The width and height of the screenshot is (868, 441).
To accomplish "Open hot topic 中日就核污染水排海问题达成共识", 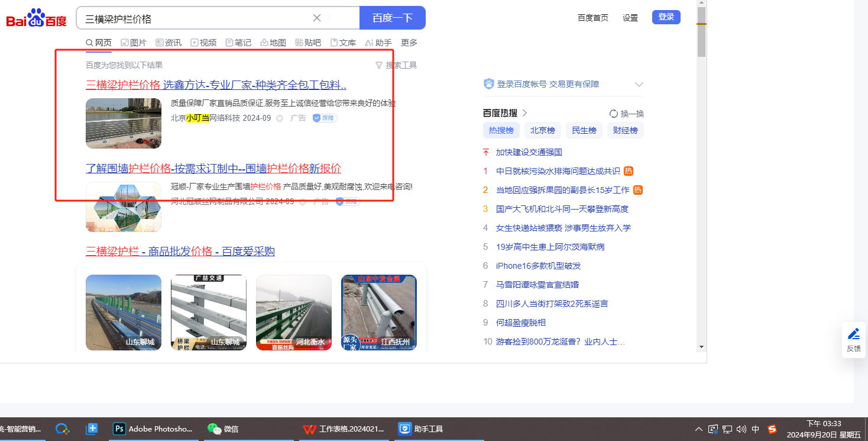I will click(558, 171).
